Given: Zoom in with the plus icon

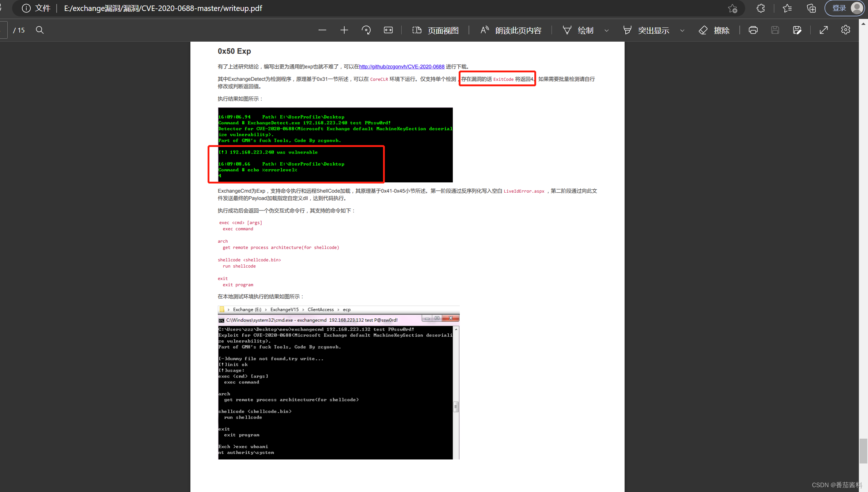Looking at the screenshot, I should (x=344, y=30).
